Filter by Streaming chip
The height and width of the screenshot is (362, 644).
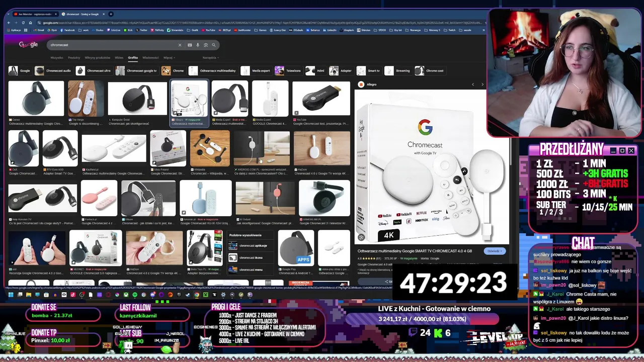coord(397,71)
